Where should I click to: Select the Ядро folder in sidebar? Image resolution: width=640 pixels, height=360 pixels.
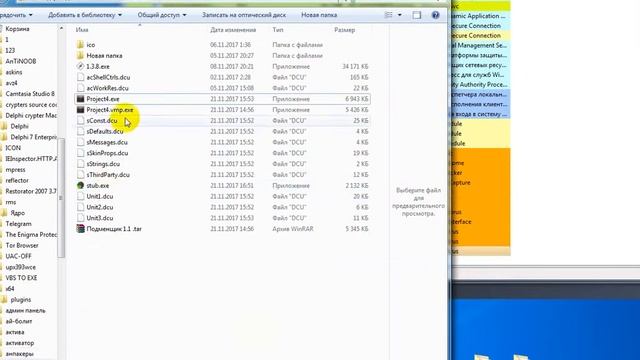[18, 213]
